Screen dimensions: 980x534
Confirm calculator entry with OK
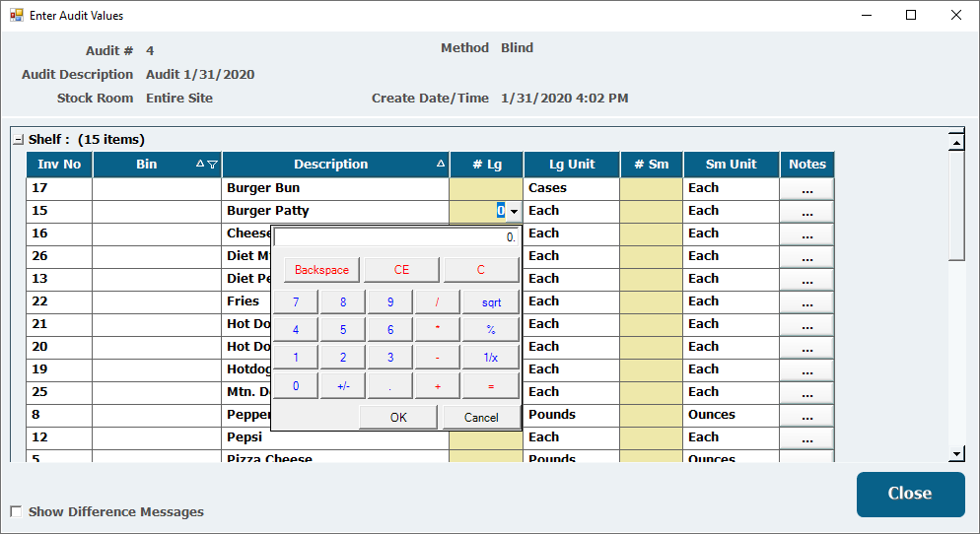[397, 417]
